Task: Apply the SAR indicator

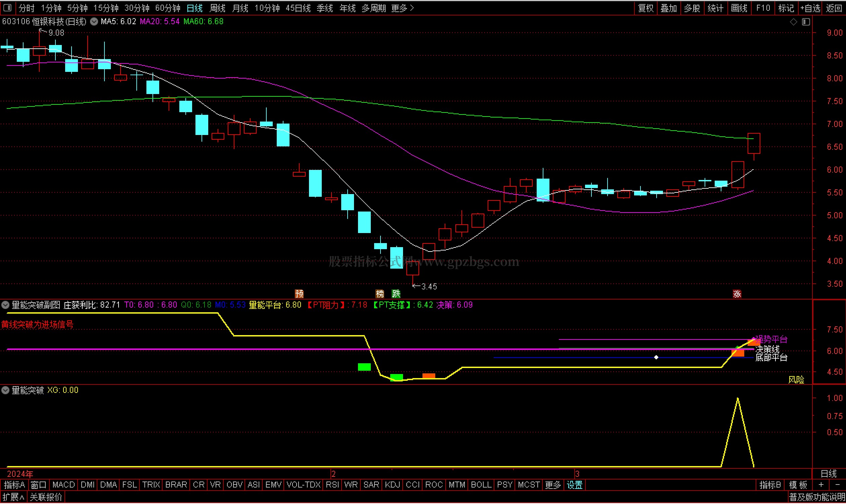Action: pyautogui.click(x=371, y=485)
